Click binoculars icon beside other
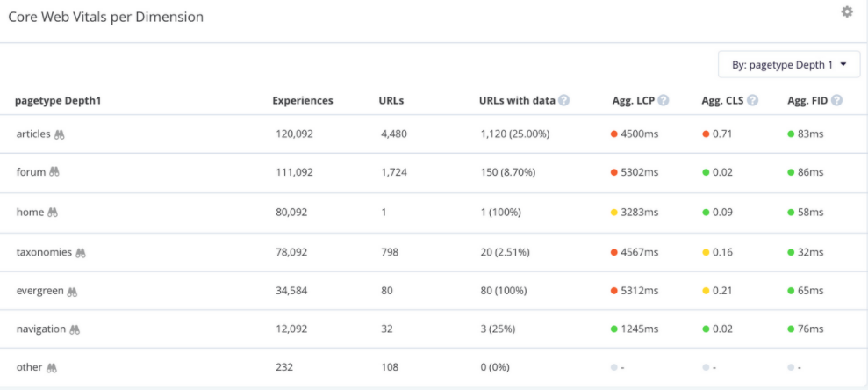Screen dimensions: 868x390 52,368
